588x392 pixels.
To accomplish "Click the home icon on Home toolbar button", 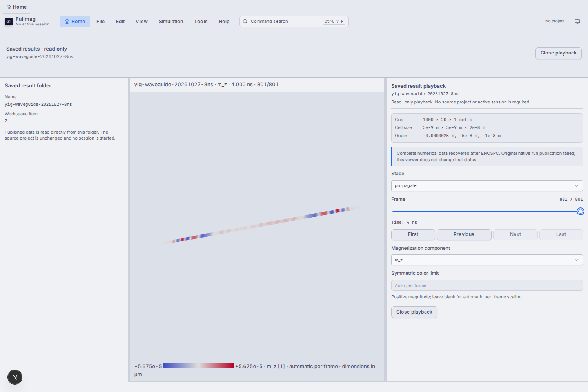I will pyautogui.click(x=67, y=22).
